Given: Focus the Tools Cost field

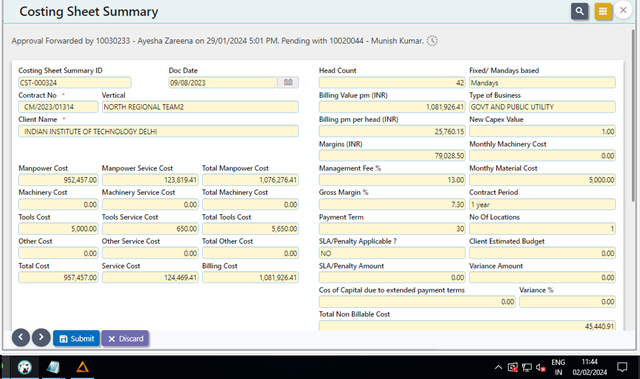Looking at the screenshot, I should pos(58,228).
